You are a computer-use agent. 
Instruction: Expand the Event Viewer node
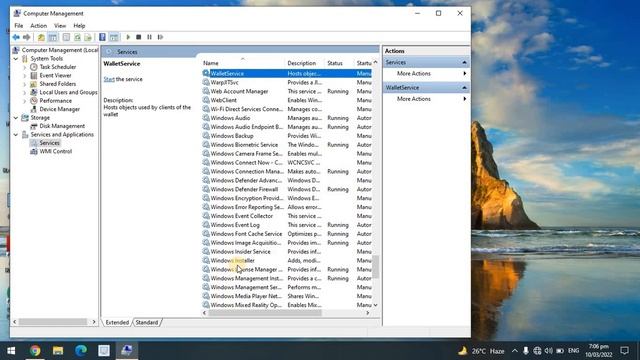pos(24,76)
